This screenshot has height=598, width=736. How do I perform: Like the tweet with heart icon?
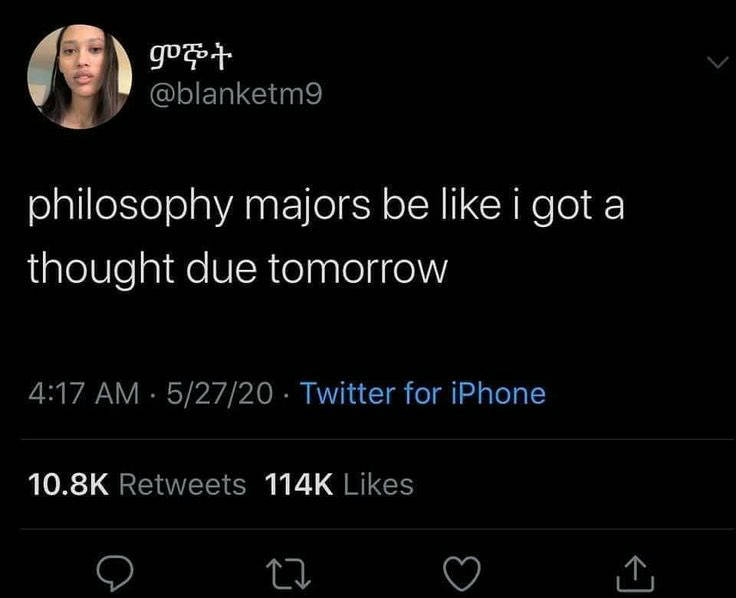tap(462, 573)
